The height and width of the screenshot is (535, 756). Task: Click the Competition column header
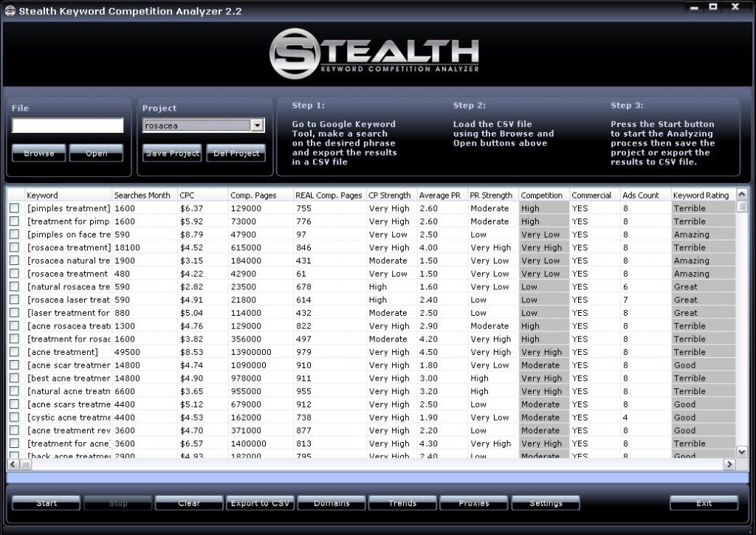(x=543, y=196)
